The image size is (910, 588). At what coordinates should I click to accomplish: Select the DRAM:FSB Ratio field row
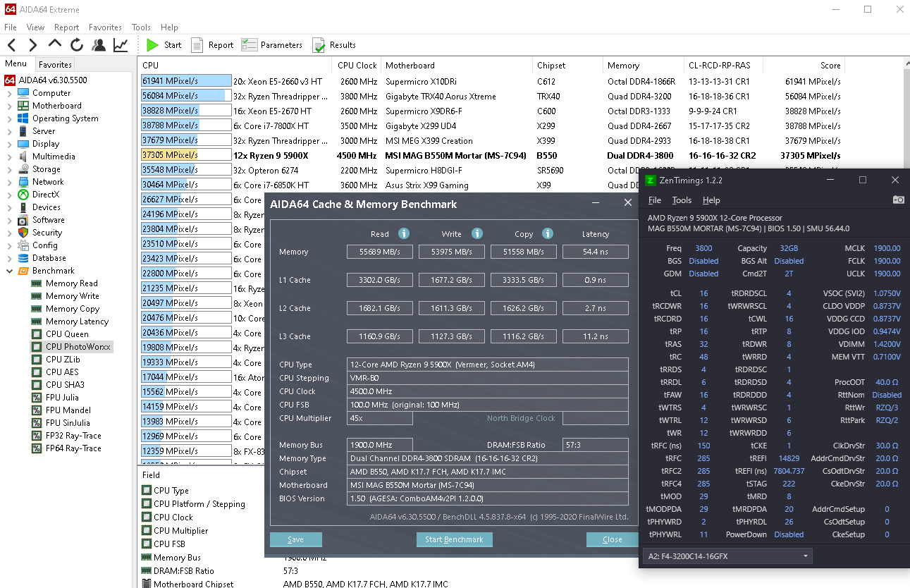pyautogui.click(x=183, y=571)
